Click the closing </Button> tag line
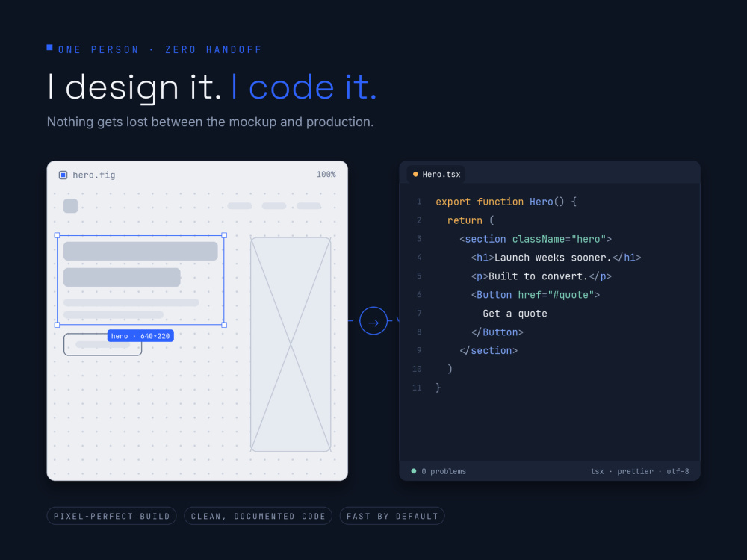This screenshot has height=560, width=747. click(x=498, y=332)
